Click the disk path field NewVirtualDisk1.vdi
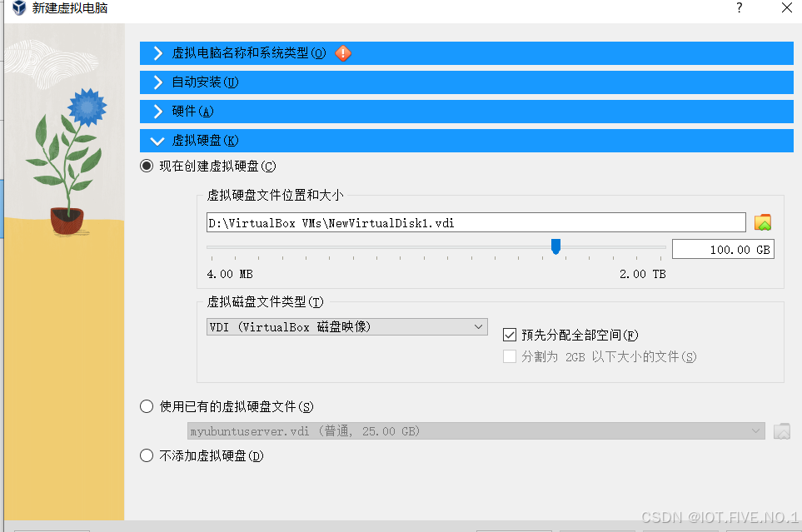Image resolution: width=802 pixels, height=532 pixels. pos(476,222)
